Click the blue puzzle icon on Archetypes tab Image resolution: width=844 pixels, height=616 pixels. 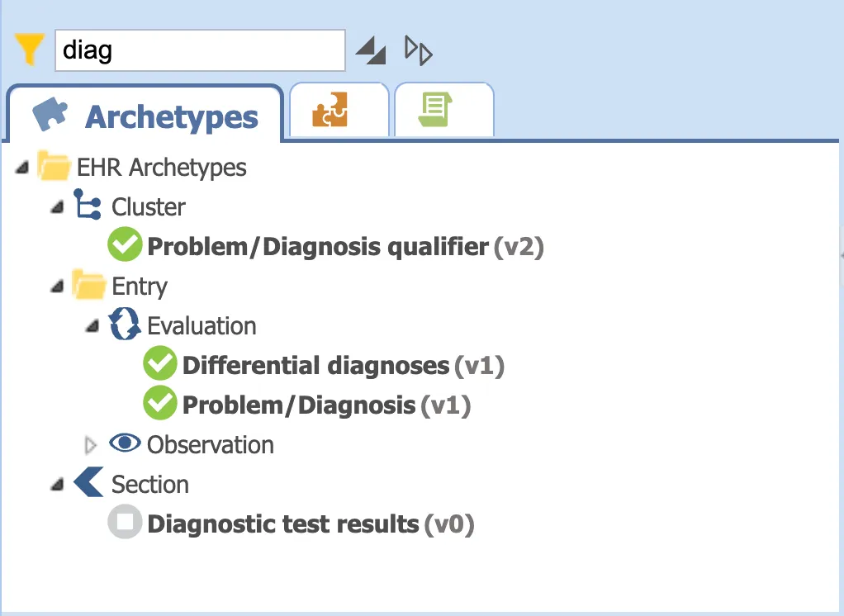click(50, 116)
